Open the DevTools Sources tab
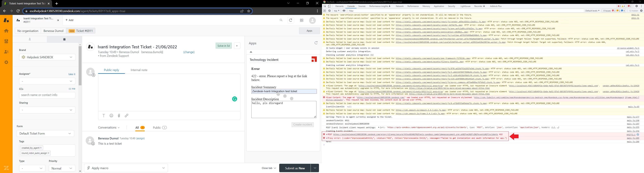644x173 pixels. 362,6
